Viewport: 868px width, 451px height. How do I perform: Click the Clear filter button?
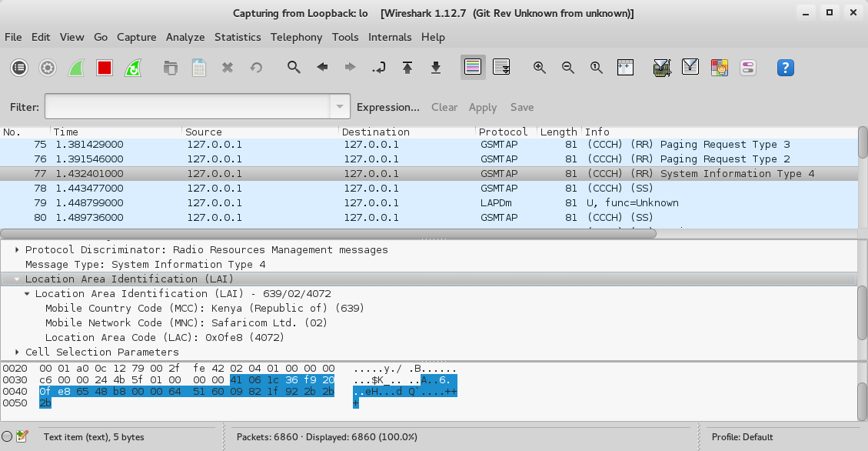coord(444,107)
